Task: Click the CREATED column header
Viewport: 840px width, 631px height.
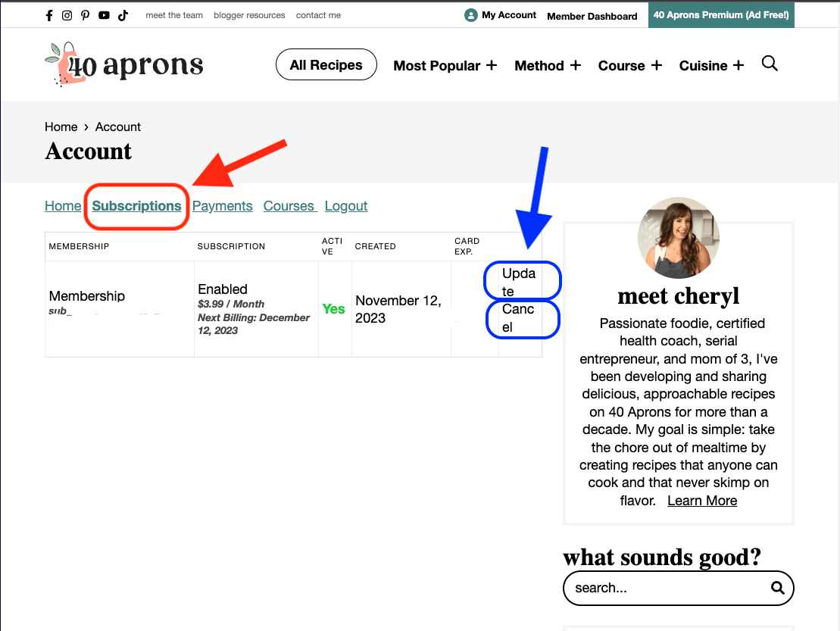Action: click(x=375, y=246)
